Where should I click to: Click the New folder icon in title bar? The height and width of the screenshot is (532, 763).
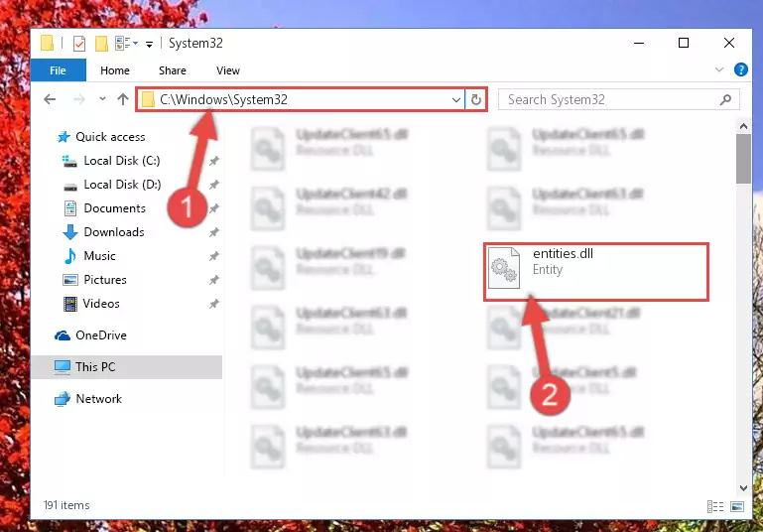101,44
